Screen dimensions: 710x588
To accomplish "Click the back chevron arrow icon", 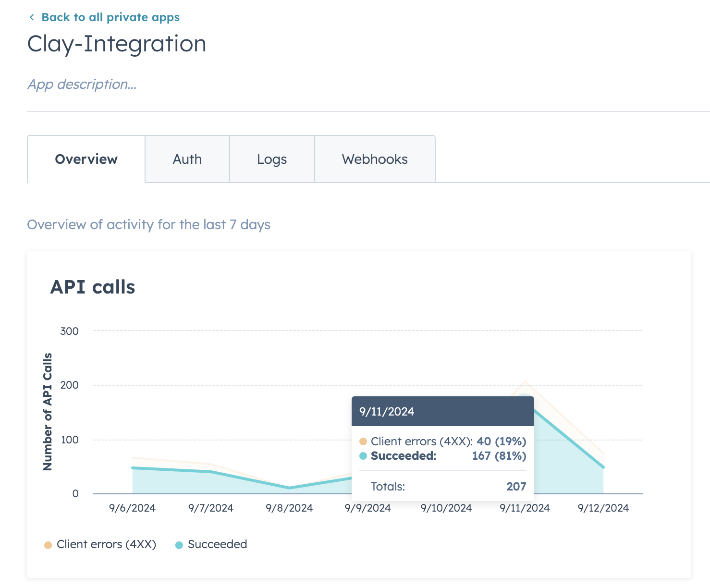I will [32, 18].
